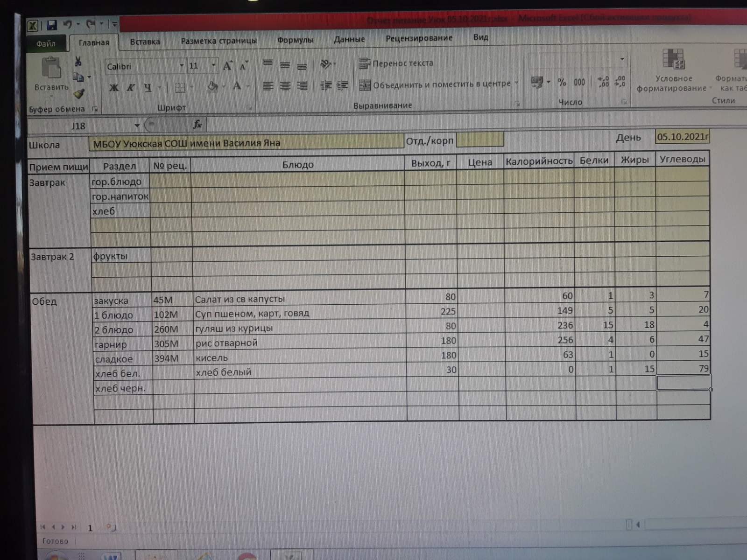
Task: Click the Cut scissors icon
Action: click(x=78, y=61)
